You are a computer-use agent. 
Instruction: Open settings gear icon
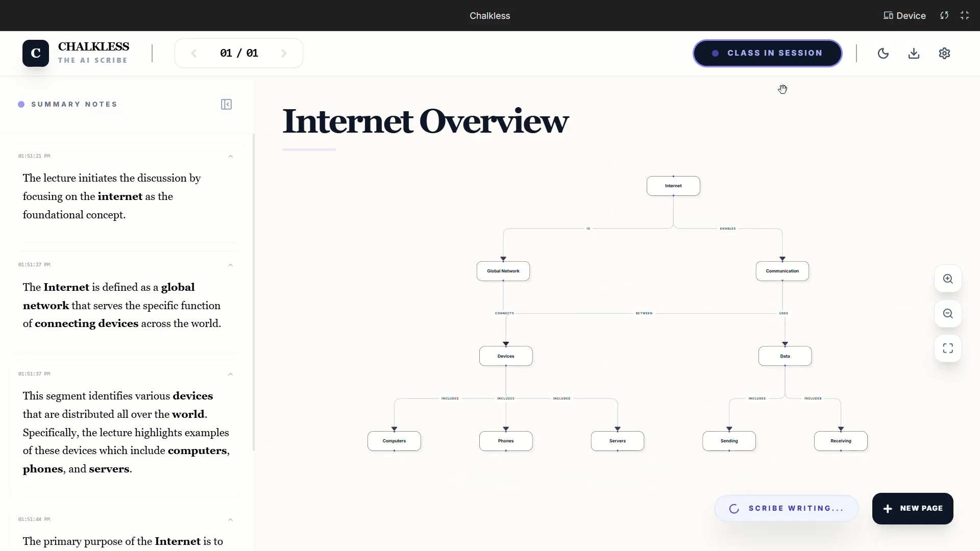tap(944, 53)
